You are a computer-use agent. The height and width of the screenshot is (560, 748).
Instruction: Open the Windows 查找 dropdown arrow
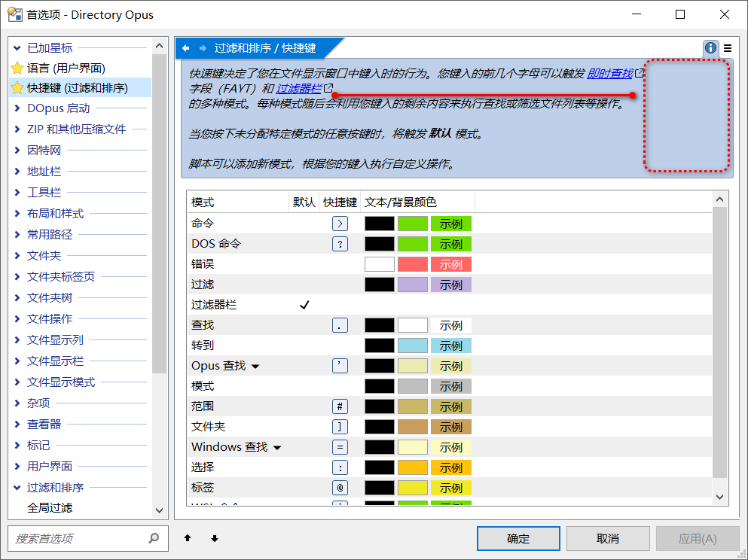coord(277,448)
